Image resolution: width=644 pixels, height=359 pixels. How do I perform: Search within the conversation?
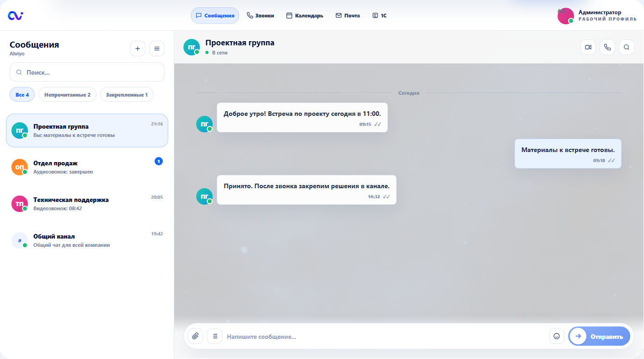627,47
